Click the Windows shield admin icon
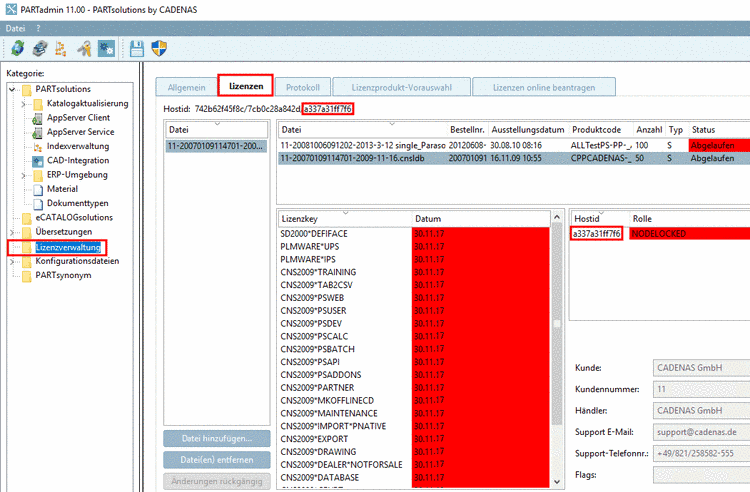This screenshot has width=750, height=492. pyautogui.click(x=159, y=48)
